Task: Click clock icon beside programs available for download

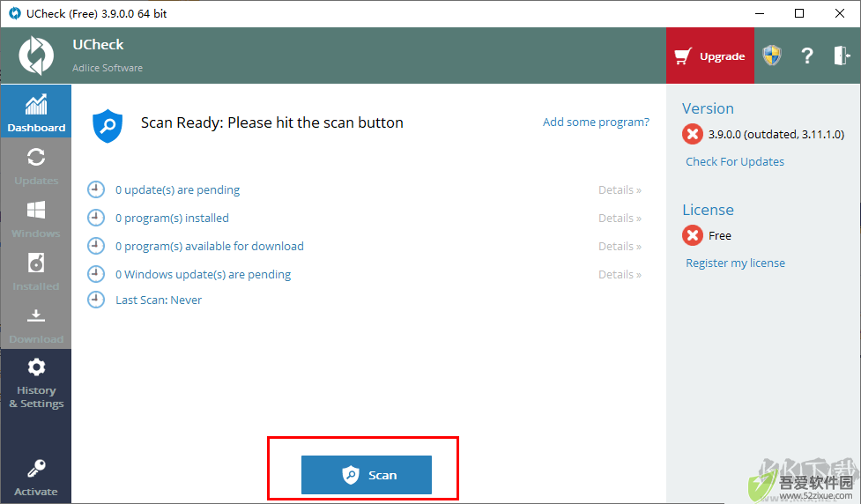Action: (96, 246)
